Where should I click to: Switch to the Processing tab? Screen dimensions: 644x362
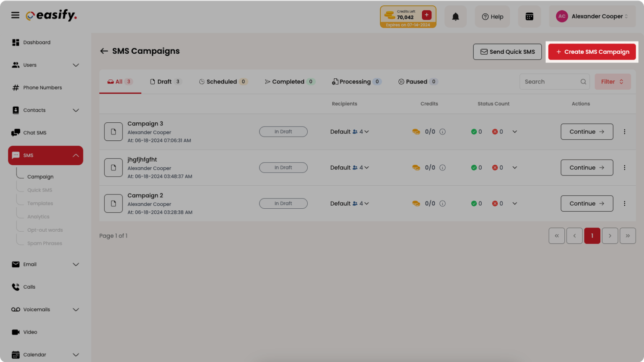tap(356, 82)
